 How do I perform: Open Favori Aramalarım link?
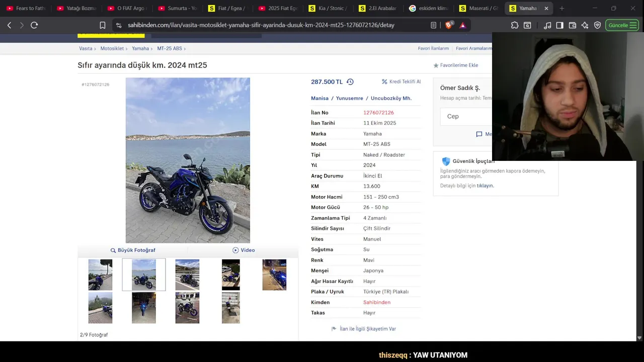[474, 48]
